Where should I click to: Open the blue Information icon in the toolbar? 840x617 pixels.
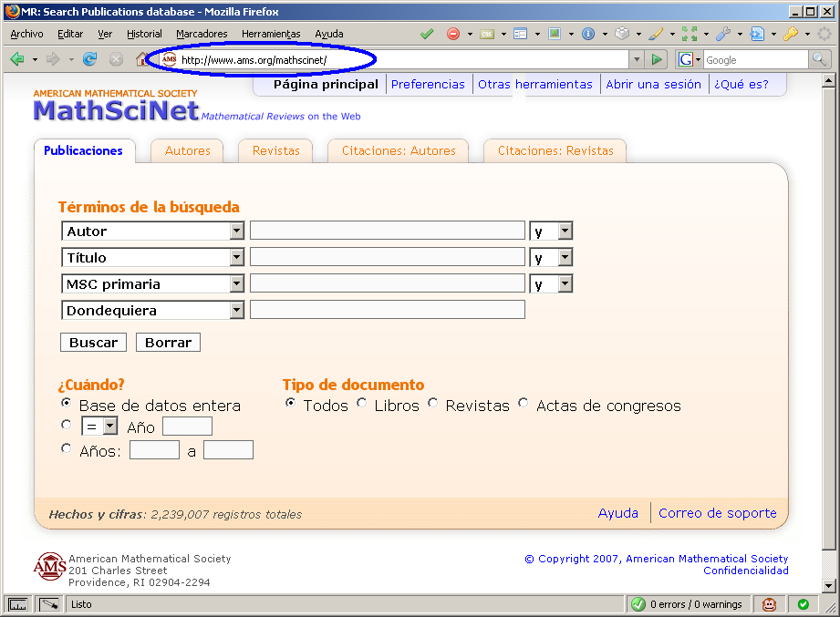pyautogui.click(x=588, y=34)
